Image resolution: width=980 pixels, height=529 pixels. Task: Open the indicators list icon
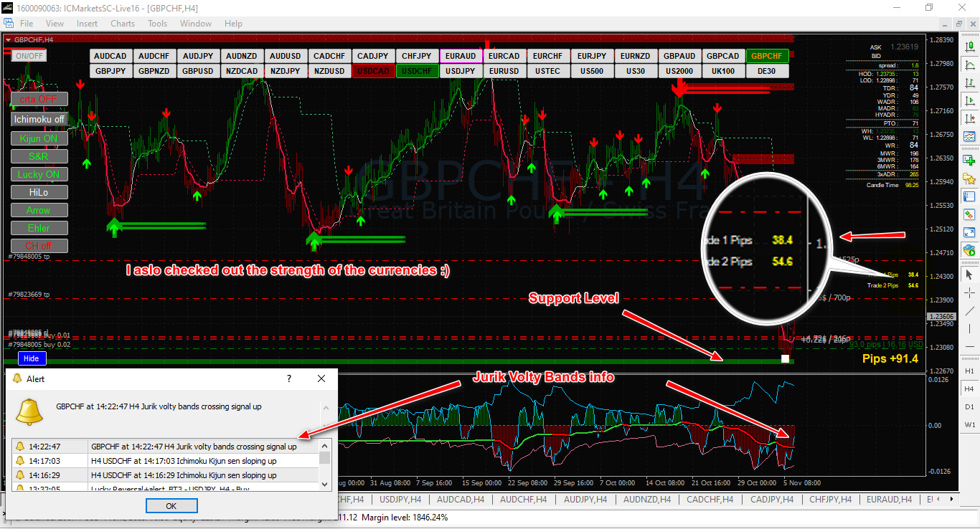pos(970,136)
